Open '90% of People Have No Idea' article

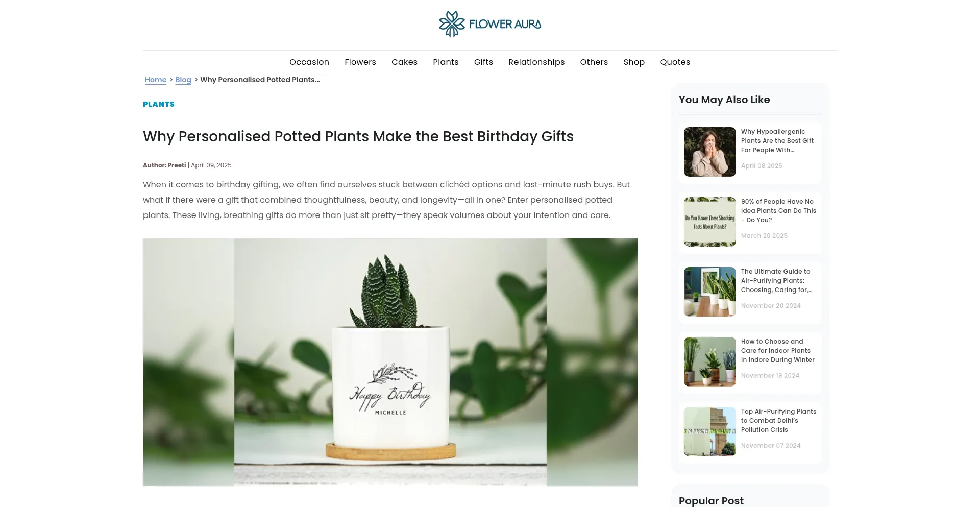coord(778,211)
